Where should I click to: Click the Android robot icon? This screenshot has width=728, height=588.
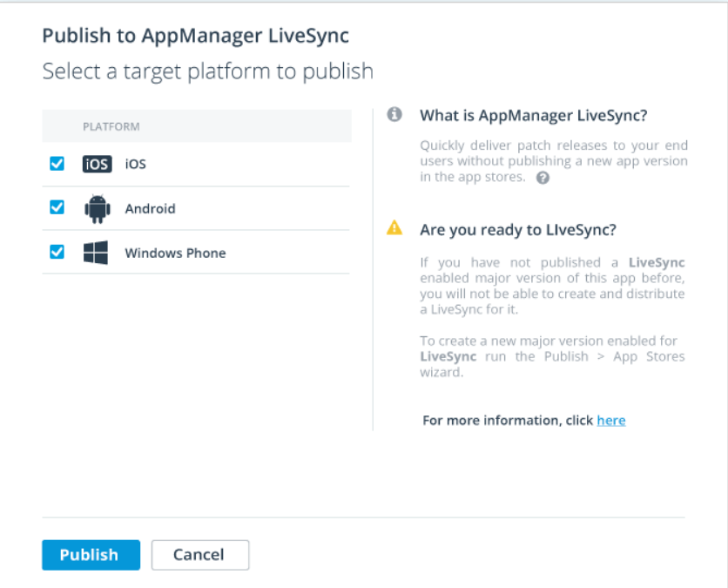point(97,209)
